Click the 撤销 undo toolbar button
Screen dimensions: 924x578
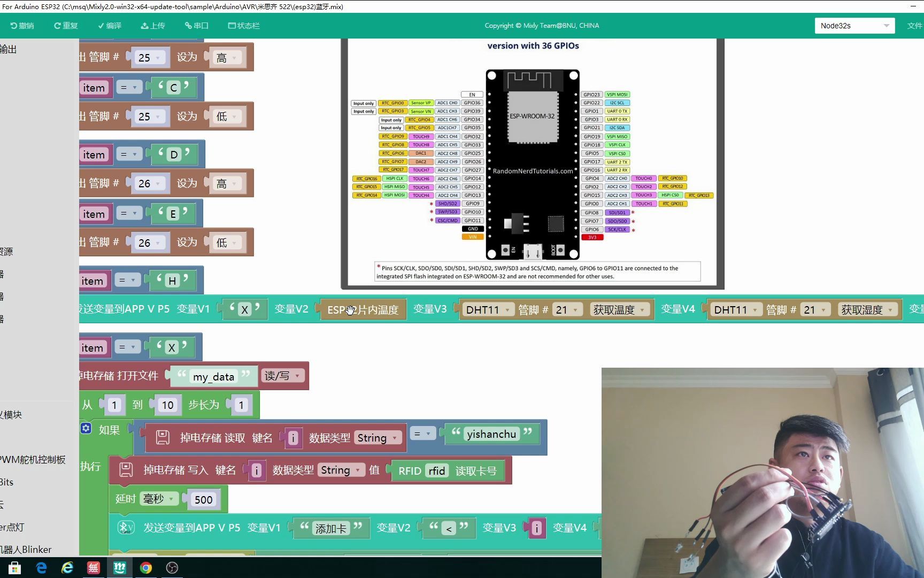coord(22,26)
